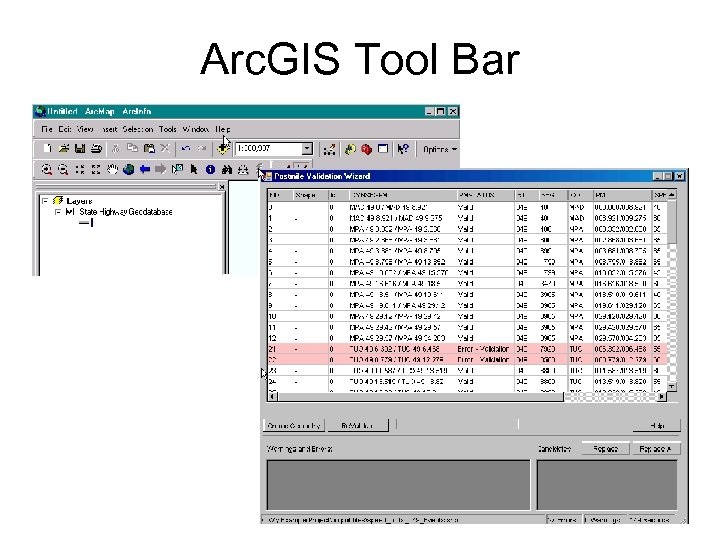Viewport: 720px width, 540px height.
Task: Open the Selection menu in ArcMap
Action: (x=138, y=129)
